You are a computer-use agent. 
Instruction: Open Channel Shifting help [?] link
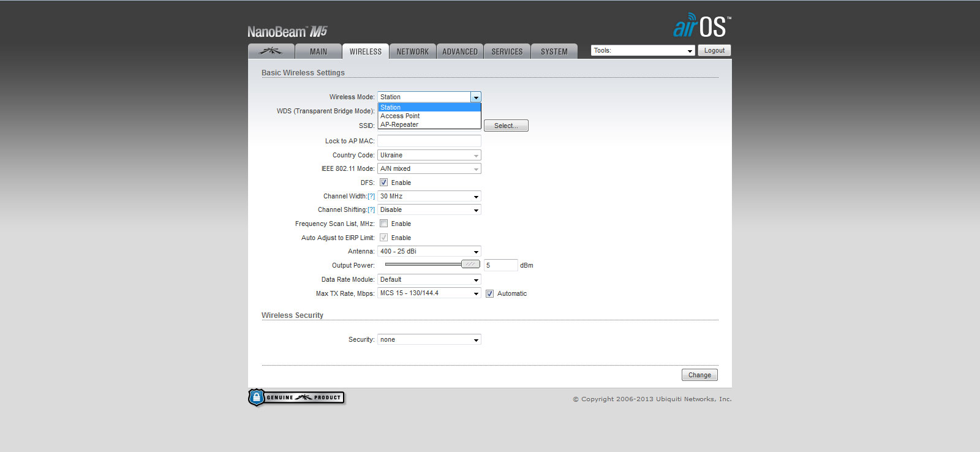coord(371,210)
